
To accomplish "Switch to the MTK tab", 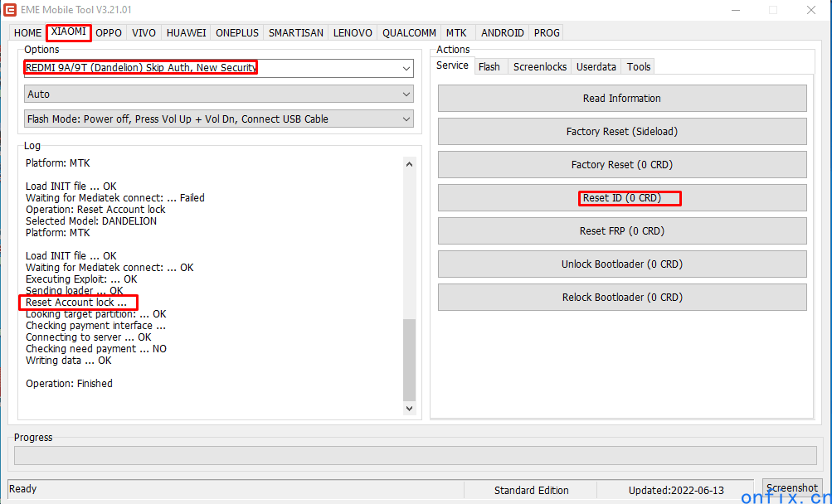I will (456, 33).
